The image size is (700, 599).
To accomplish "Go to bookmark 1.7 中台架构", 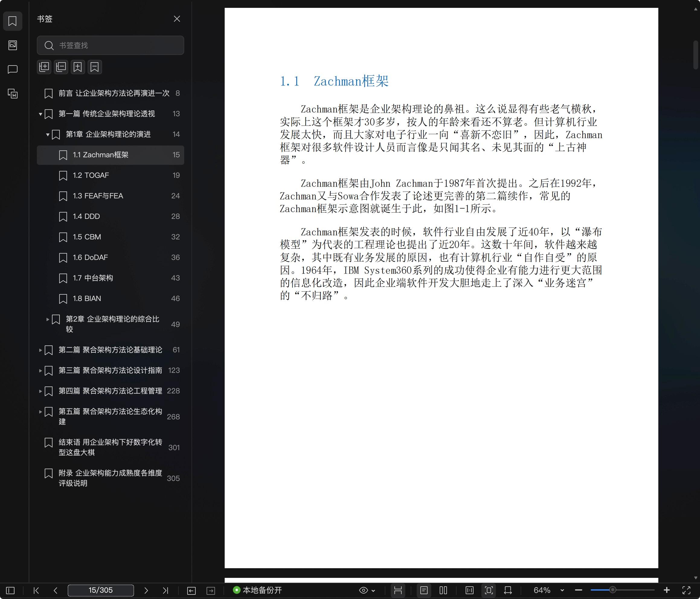I will 111,278.
